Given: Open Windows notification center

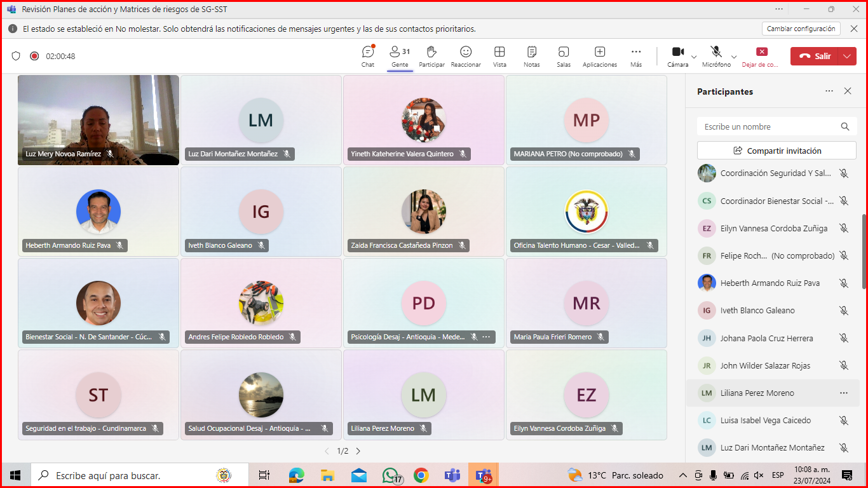Looking at the screenshot, I should [x=846, y=475].
